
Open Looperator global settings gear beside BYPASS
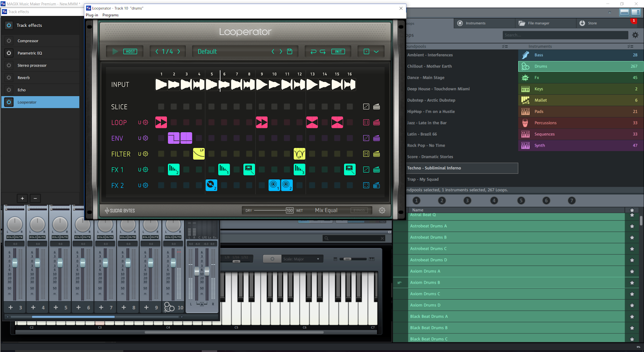pyautogui.click(x=382, y=210)
